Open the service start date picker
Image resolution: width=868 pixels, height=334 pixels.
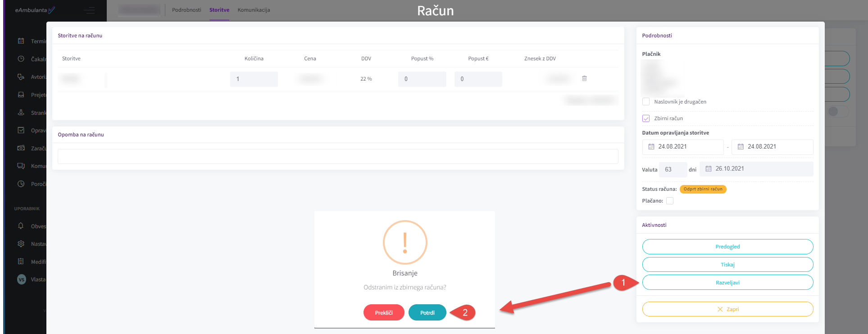pos(682,147)
